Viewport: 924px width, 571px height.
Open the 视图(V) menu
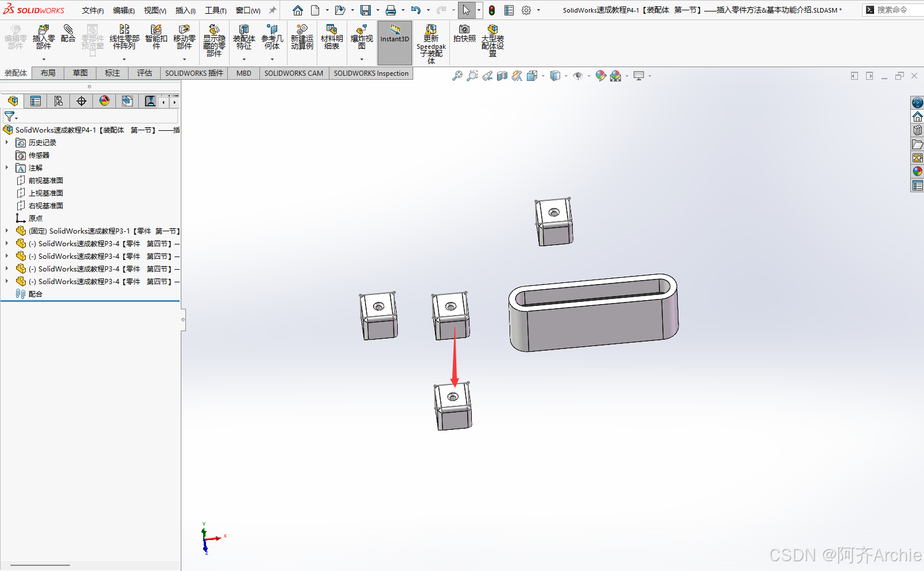[x=155, y=10]
